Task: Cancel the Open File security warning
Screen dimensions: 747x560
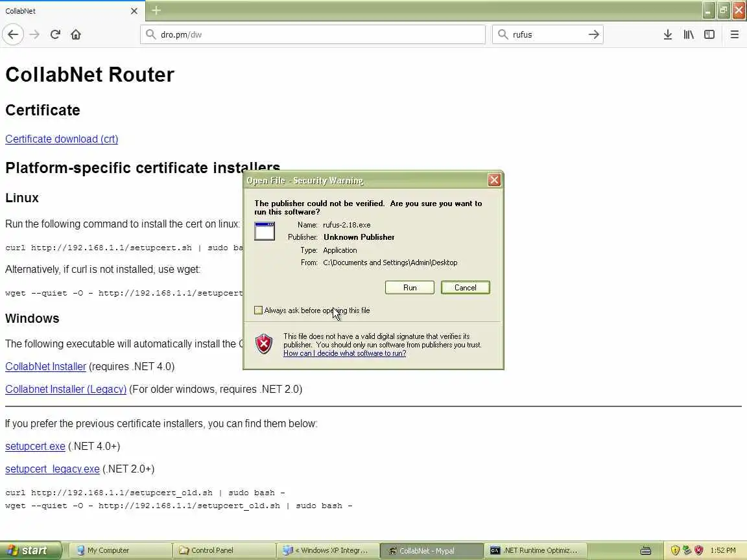Action: coord(466,288)
